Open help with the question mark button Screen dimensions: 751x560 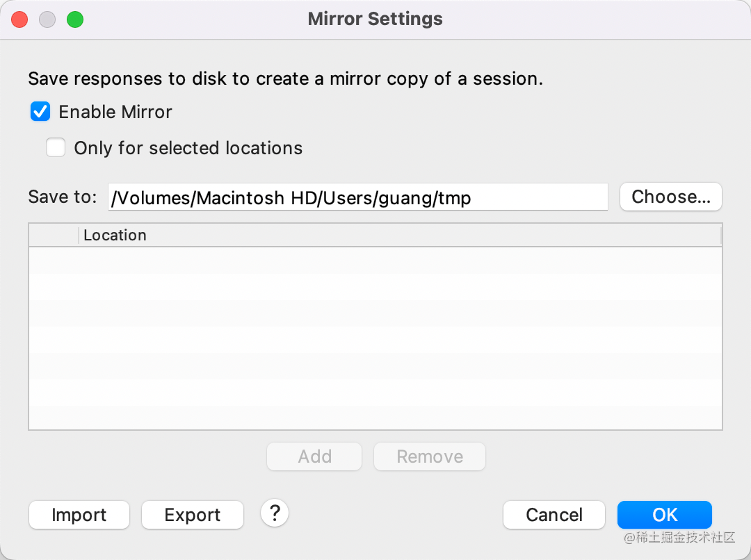coord(275,513)
